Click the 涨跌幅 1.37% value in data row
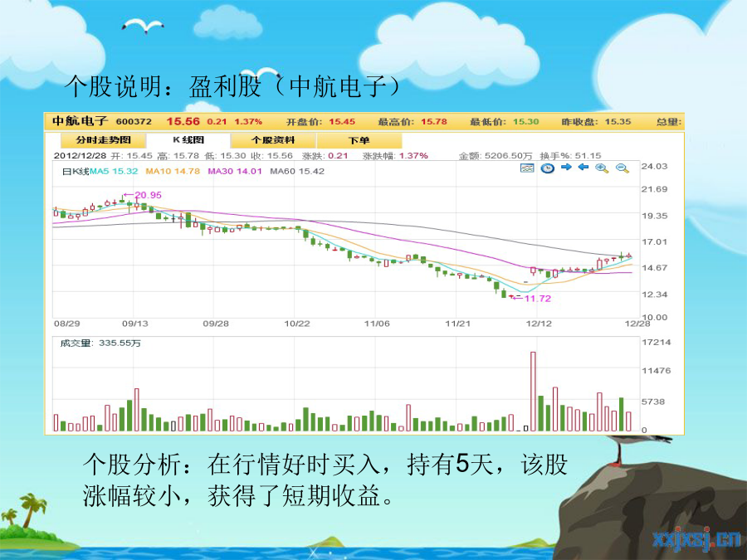 click(x=413, y=156)
